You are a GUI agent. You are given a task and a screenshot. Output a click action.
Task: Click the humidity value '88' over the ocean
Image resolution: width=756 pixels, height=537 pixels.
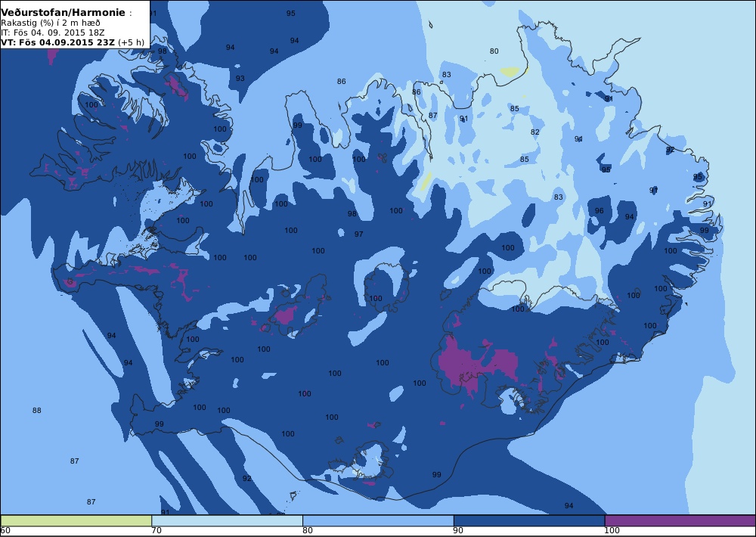tap(36, 411)
